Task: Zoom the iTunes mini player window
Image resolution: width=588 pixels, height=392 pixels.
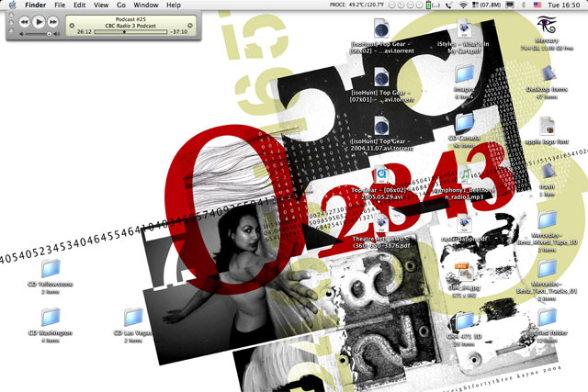Action: tap(11, 30)
